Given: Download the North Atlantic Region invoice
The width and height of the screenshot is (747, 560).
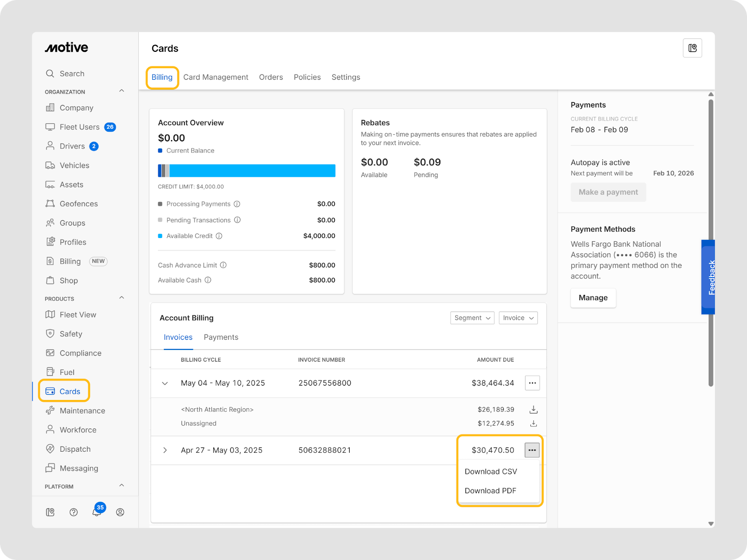Looking at the screenshot, I should pyautogui.click(x=533, y=410).
